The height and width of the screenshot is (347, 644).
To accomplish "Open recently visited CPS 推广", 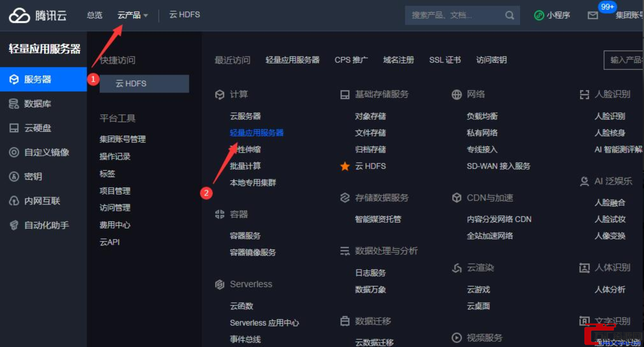I will pyautogui.click(x=351, y=60).
